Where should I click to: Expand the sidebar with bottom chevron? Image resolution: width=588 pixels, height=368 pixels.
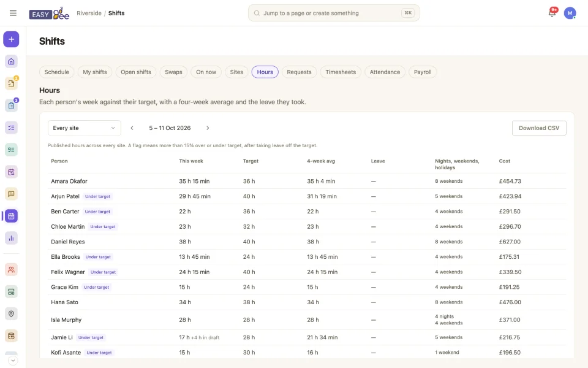[13, 361]
